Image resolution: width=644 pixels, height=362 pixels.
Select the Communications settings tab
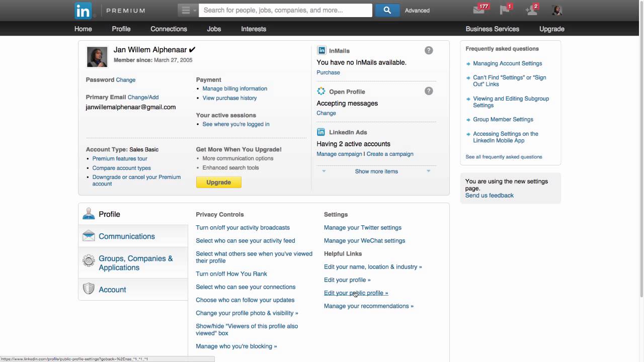coord(127,236)
